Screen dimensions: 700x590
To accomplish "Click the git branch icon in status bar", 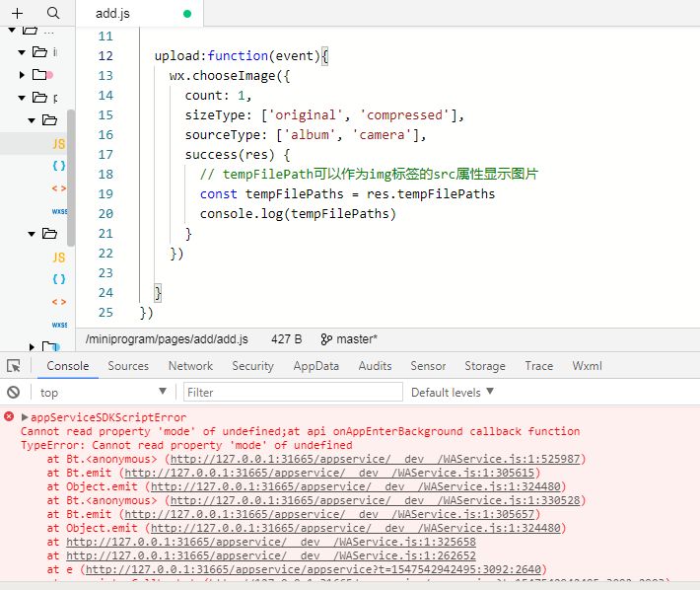I will point(326,339).
